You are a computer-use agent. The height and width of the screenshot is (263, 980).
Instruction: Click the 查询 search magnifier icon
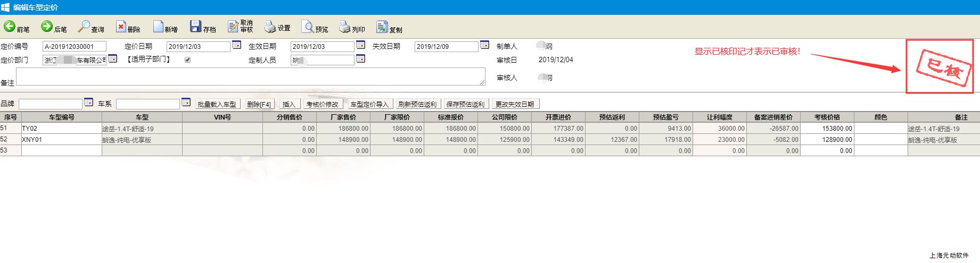point(84,27)
